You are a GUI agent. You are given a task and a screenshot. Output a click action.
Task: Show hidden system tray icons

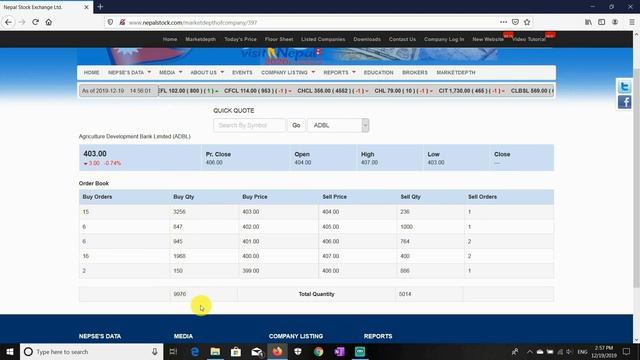(x=529, y=351)
